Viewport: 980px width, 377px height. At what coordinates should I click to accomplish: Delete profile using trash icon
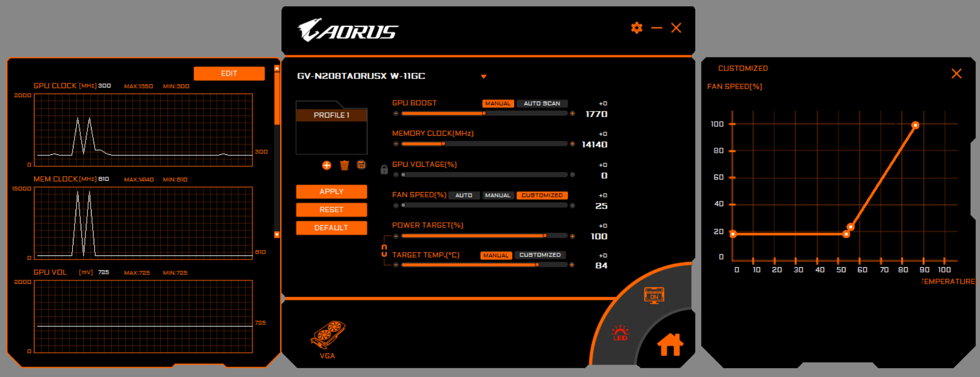click(x=344, y=165)
